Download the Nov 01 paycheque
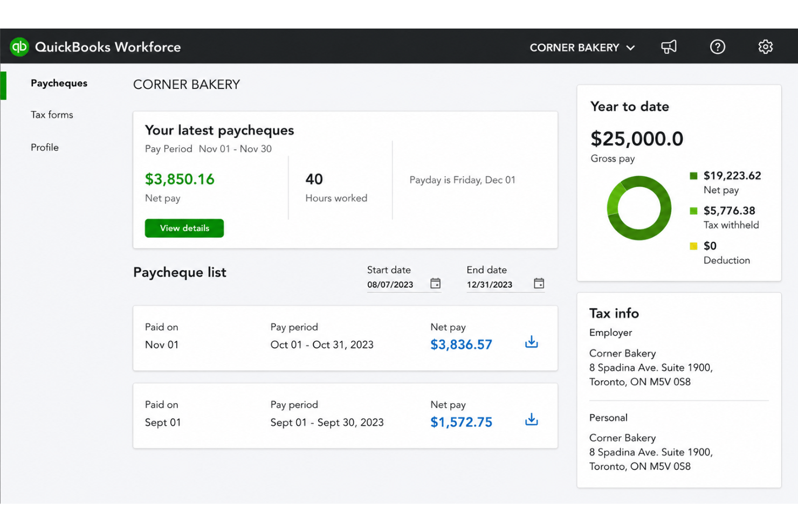 pyautogui.click(x=531, y=342)
